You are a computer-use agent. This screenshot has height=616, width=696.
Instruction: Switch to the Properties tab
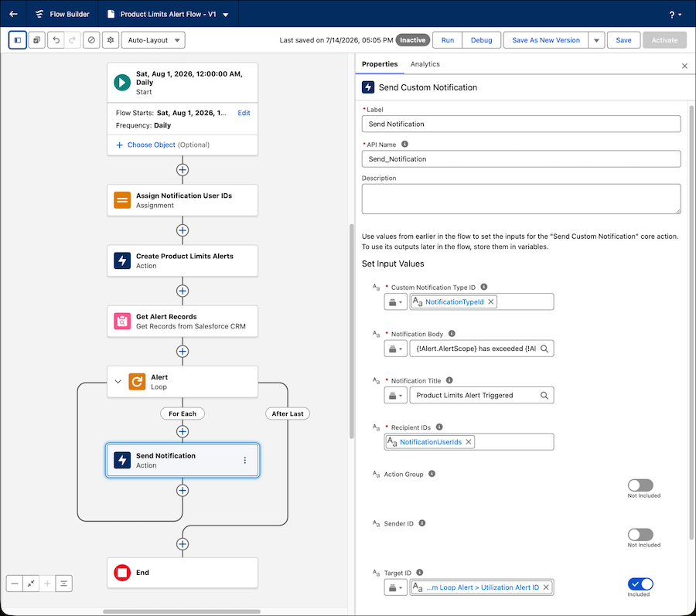point(380,64)
